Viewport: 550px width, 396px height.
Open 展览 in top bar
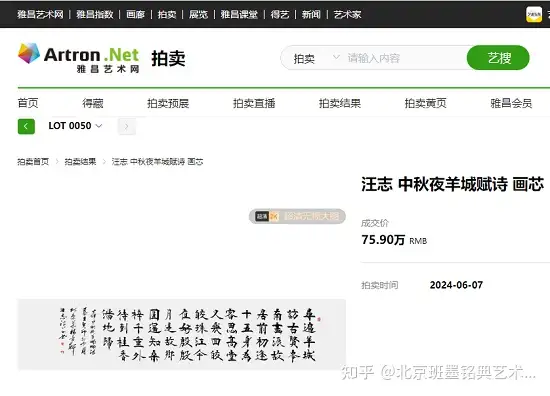pos(199,14)
